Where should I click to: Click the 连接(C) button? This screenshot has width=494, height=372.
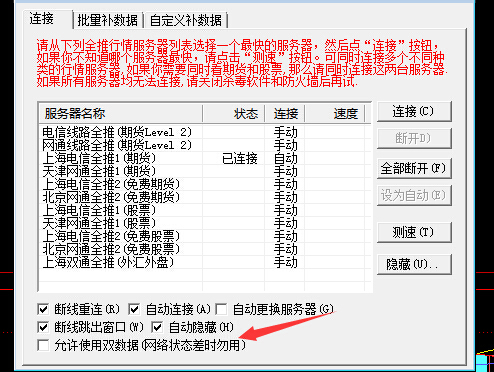[x=414, y=111]
